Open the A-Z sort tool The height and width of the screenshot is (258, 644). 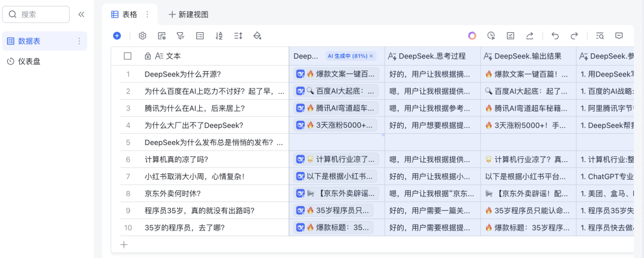pos(219,36)
